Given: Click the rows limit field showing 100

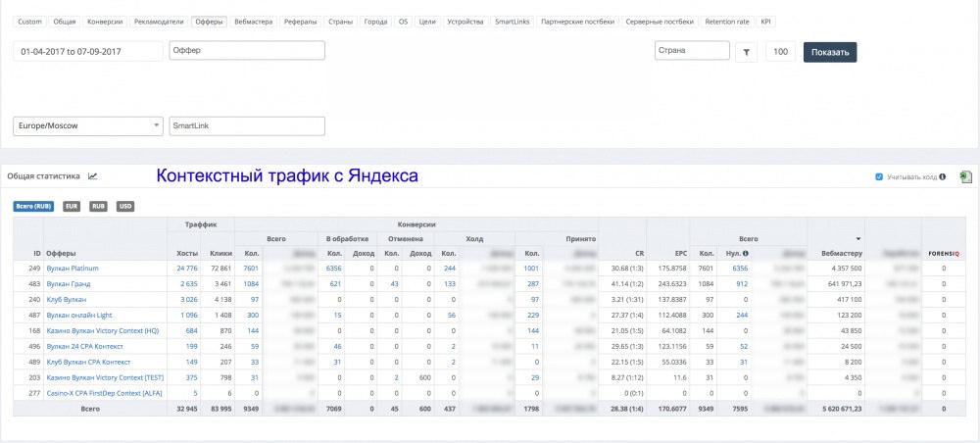Looking at the screenshot, I should point(780,52).
